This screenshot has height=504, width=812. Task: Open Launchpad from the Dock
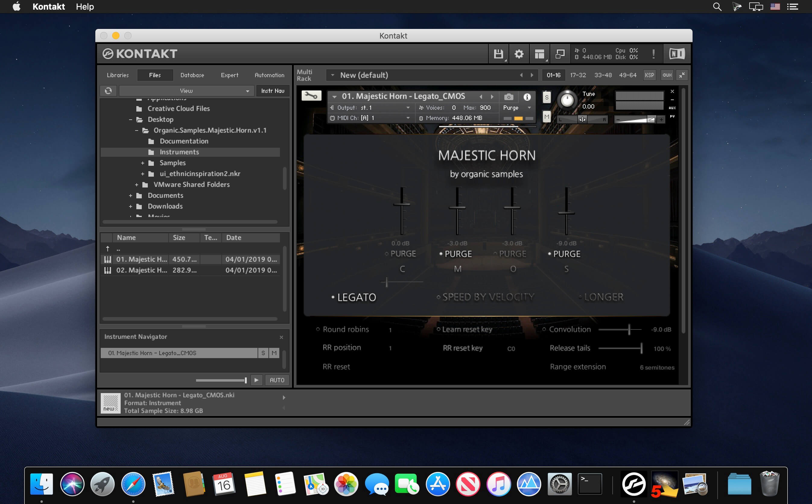tap(102, 484)
